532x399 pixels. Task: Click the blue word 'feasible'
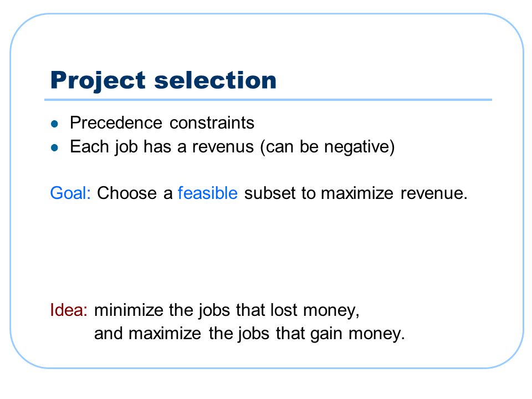click(208, 193)
